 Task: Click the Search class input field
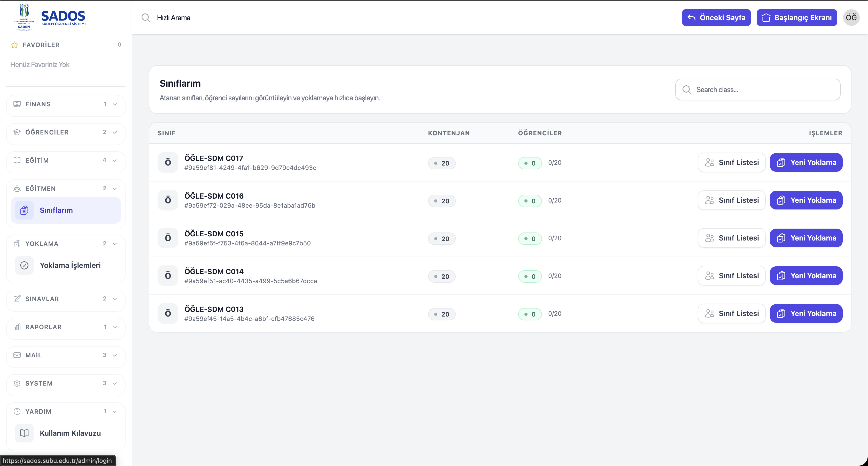point(758,90)
